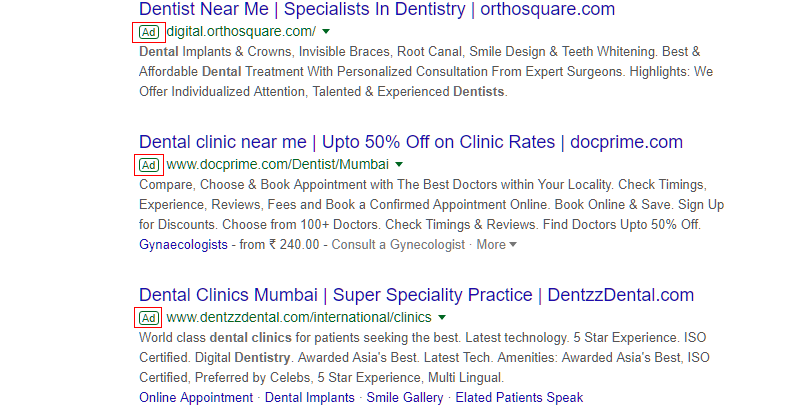812x406 pixels.
Task: Open the Gynaecologists sitelink
Action: pyautogui.click(x=183, y=244)
